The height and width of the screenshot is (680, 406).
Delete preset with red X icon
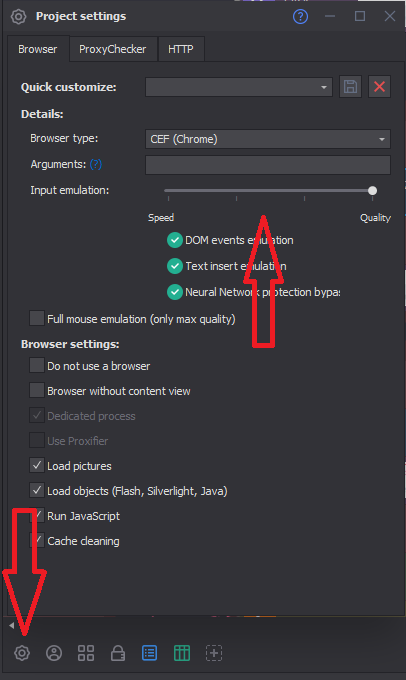point(380,87)
